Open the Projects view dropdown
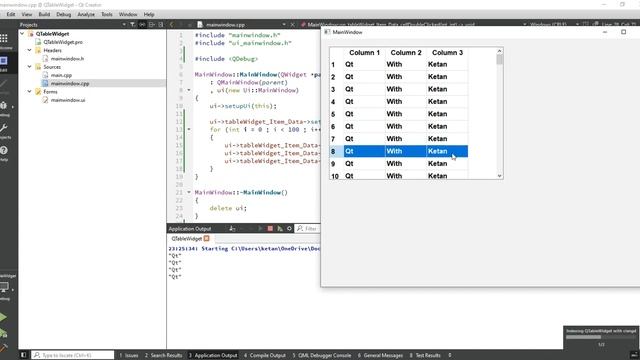 pyautogui.click(x=124, y=25)
